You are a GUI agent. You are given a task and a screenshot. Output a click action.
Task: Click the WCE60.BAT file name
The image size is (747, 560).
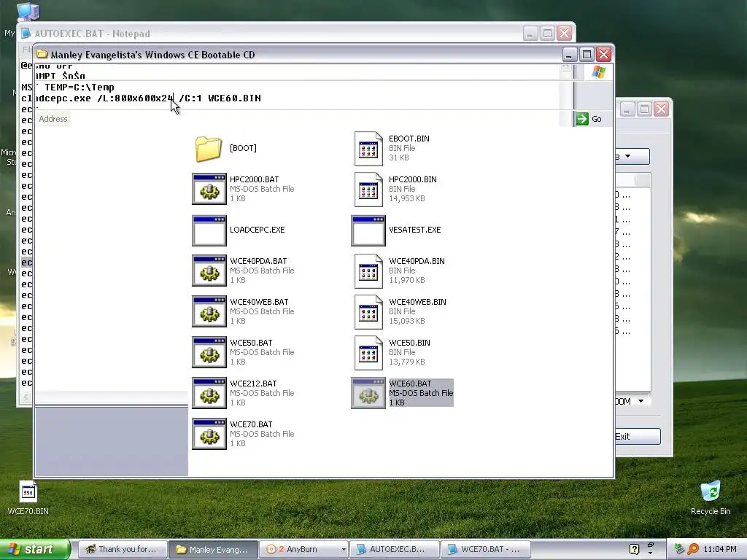tap(410, 384)
